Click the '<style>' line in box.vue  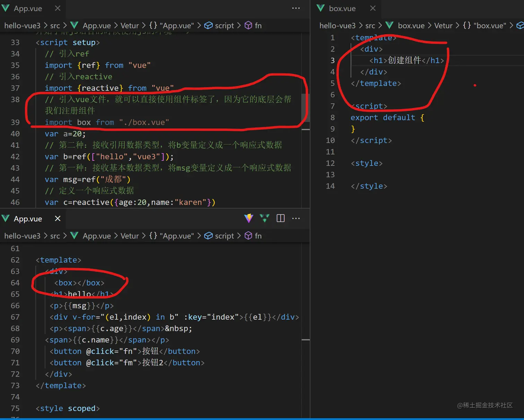click(367, 164)
